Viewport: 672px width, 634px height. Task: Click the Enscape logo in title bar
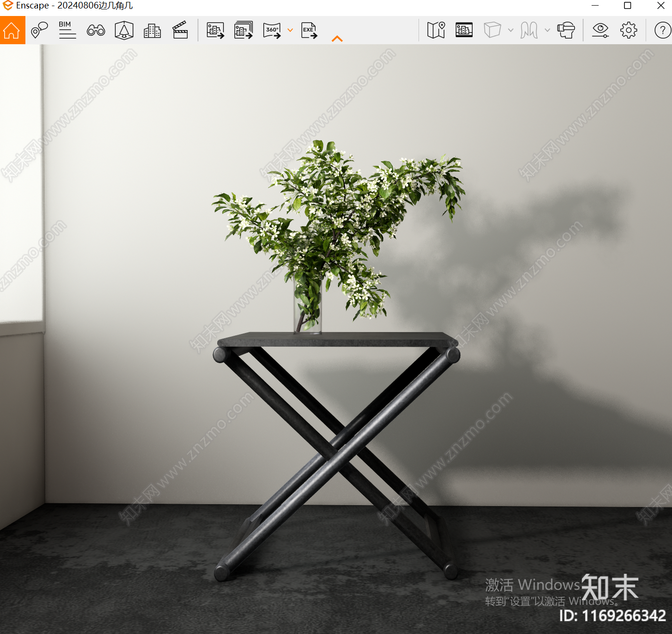[x=8, y=6]
